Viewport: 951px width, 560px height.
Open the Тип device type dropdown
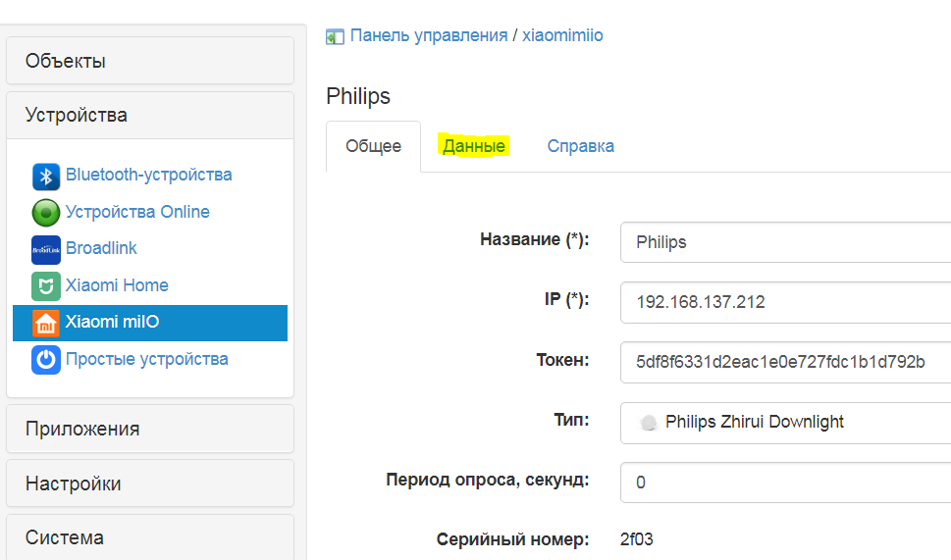785,423
